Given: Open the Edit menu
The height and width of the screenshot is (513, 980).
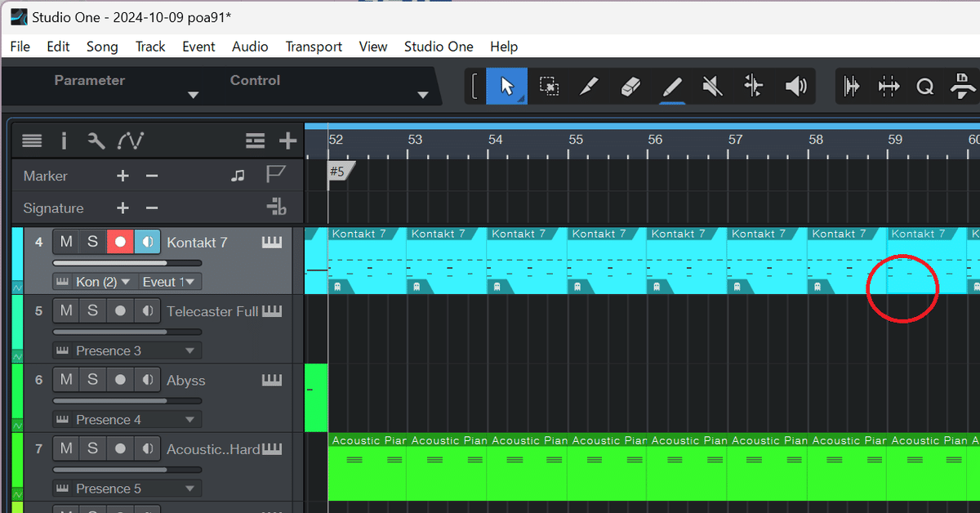Looking at the screenshot, I should pos(58,47).
